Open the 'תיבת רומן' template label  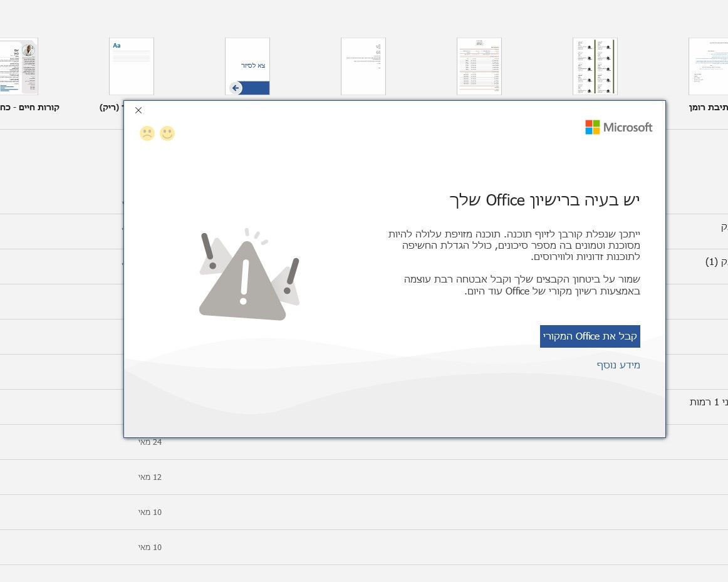[x=709, y=108]
